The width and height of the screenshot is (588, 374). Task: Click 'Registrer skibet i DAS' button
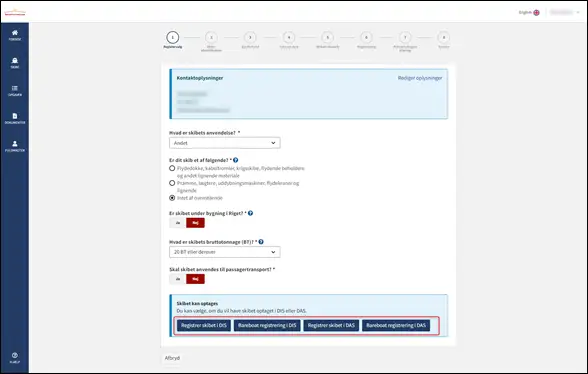coord(331,325)
